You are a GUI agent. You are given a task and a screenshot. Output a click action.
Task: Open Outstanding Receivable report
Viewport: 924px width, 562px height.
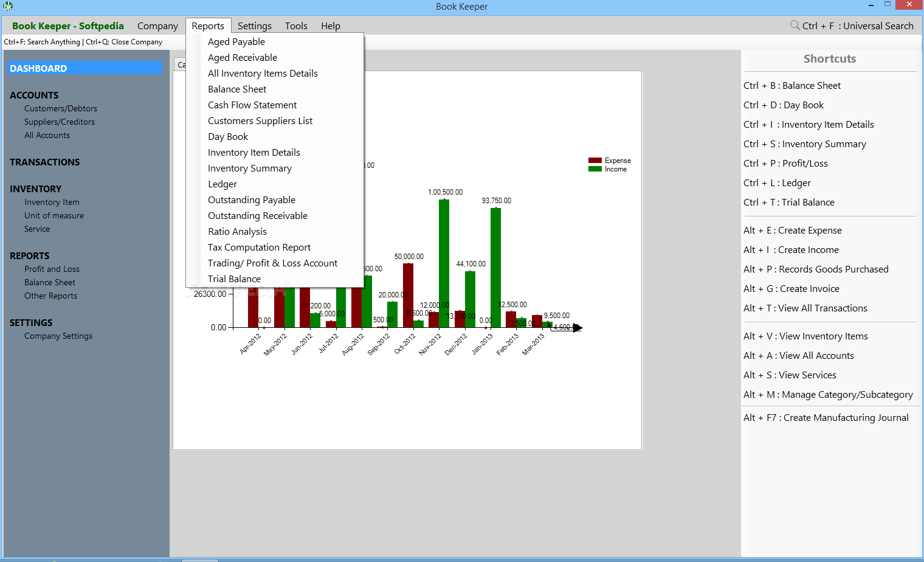[x=258, y=215]
